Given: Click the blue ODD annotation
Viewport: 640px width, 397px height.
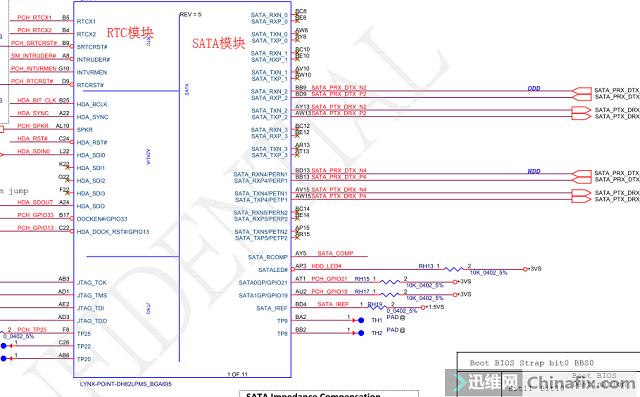Looking at the screenshot, I should [x=534, y=89].
